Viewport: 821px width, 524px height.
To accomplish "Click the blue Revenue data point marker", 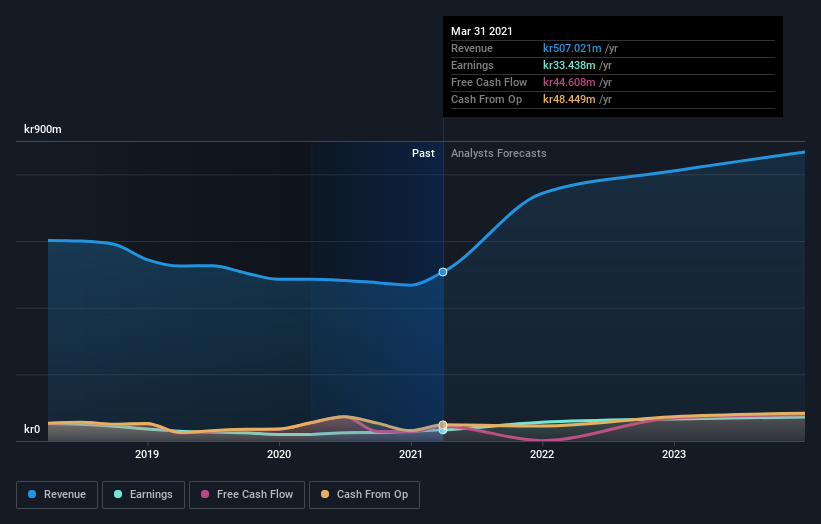I will tap(443, 272).
